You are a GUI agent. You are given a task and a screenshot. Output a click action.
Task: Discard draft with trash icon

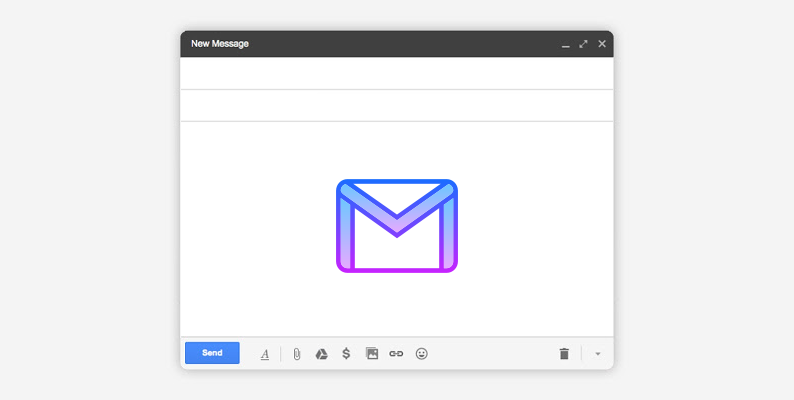click(x=564, y=354)
